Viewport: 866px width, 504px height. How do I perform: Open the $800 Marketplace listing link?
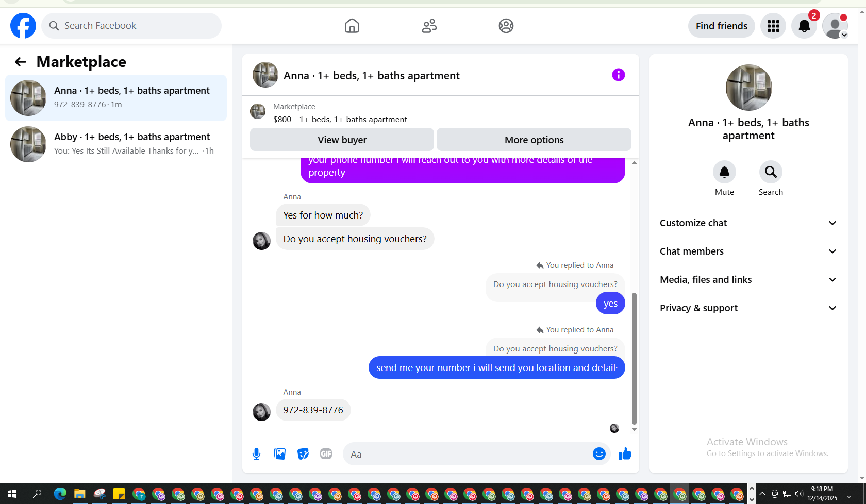pos(340,119)
